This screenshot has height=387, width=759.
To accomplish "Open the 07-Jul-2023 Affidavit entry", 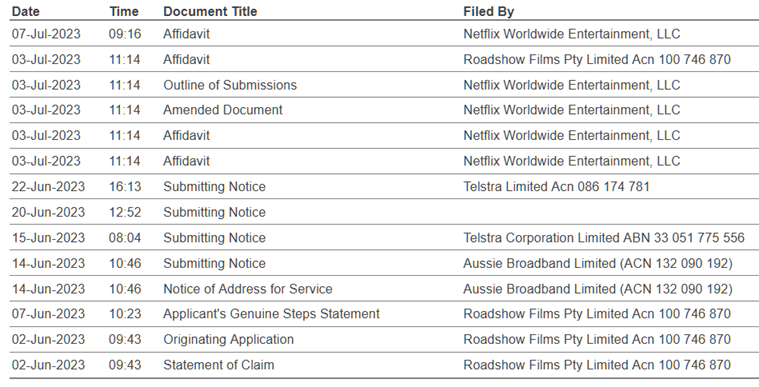I will [186, 34].
